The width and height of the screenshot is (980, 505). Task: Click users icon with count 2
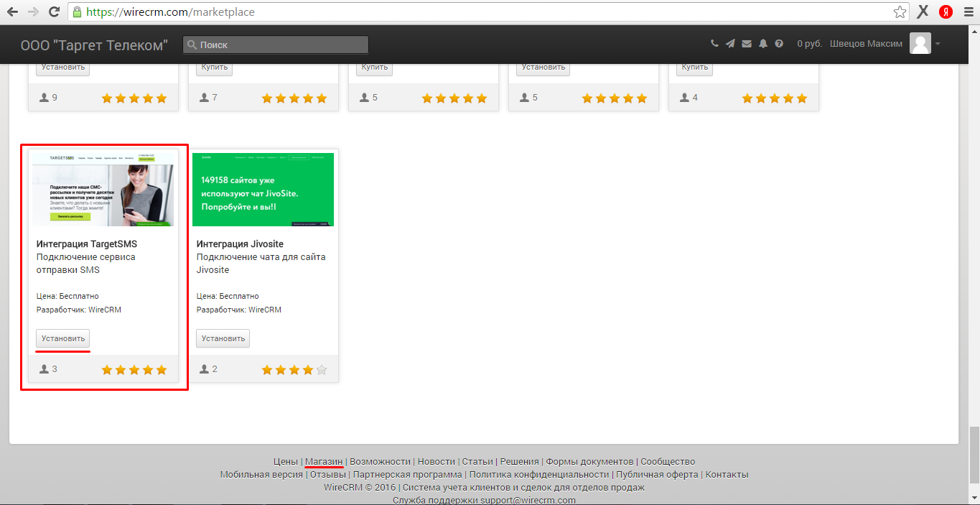tap(205, 369)
